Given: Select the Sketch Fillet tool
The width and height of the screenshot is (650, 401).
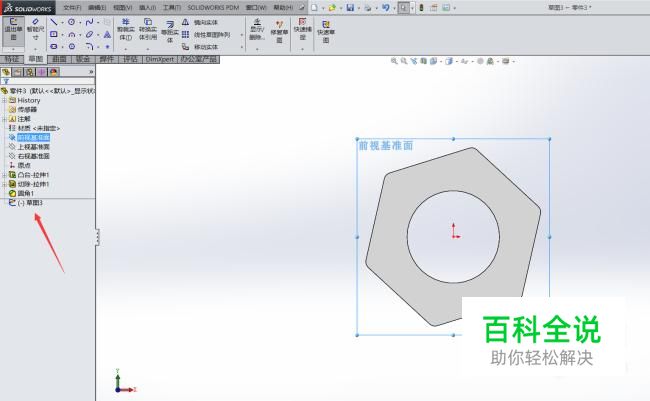Looking at the screenshot, I should (x=89, y=46).
